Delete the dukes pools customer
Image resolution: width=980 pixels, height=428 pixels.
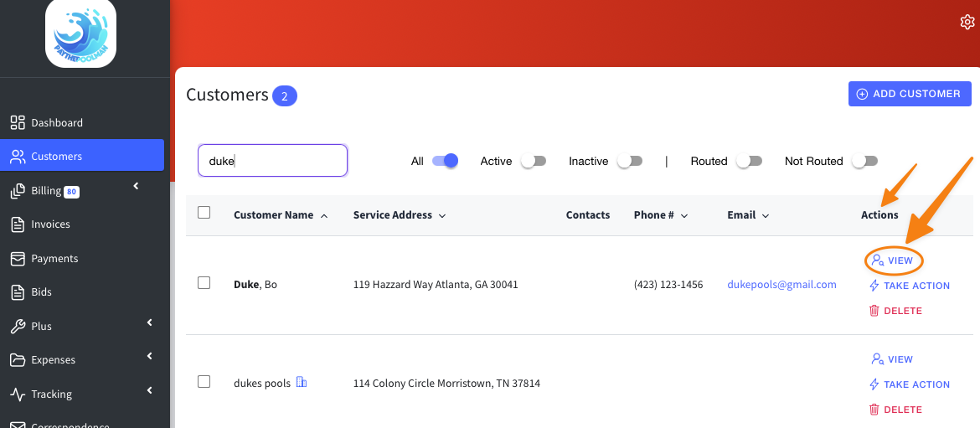pyautogui.click(x=895, y=410)
